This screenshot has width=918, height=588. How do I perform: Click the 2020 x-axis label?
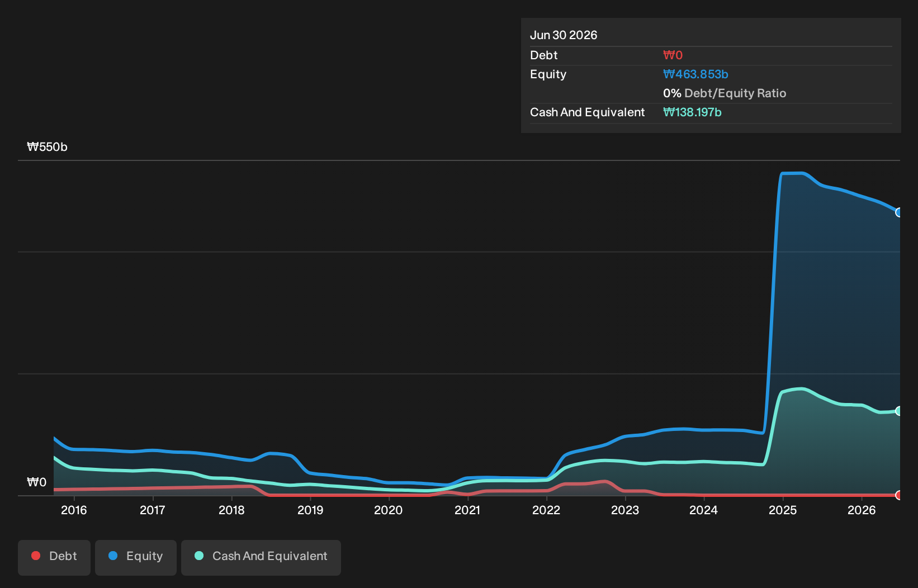pos(388,510)
